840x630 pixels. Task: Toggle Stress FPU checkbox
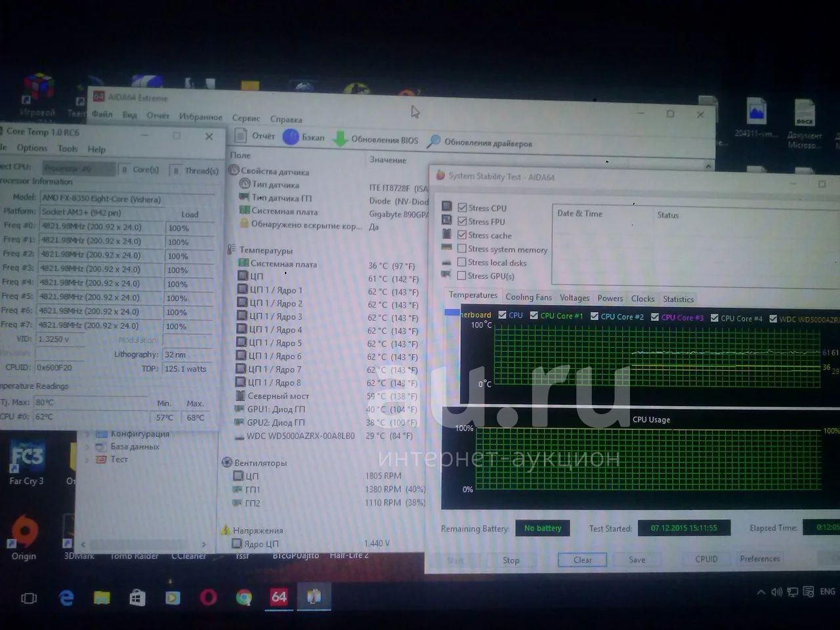pyautogui.click(x=462, y=221)
